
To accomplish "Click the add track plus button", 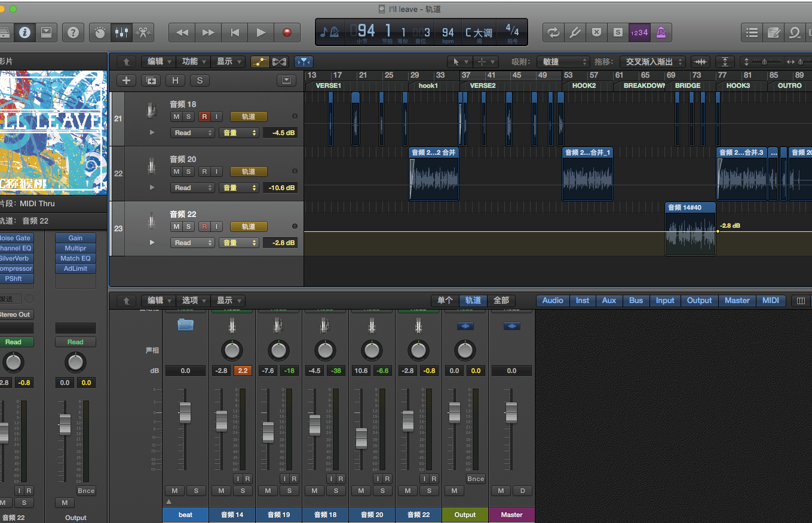I will click(125, 81).
